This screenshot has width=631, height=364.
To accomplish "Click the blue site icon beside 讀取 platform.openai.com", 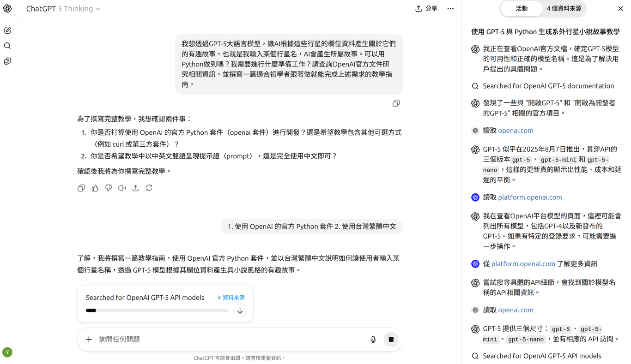I will coord(475,197).
